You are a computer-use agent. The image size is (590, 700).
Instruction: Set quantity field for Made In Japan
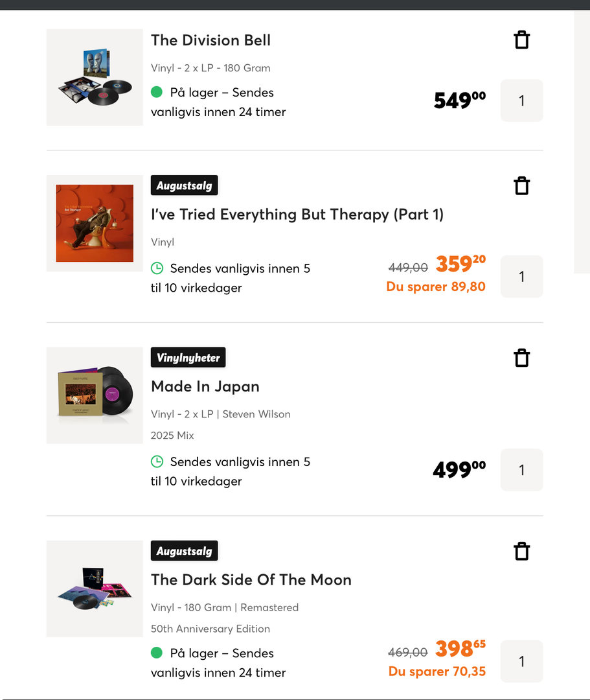(521, 470)
